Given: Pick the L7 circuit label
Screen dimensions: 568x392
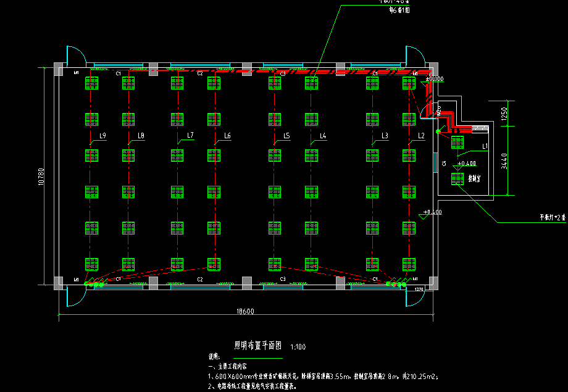Looking at the screenshot, I should point(190,135).
